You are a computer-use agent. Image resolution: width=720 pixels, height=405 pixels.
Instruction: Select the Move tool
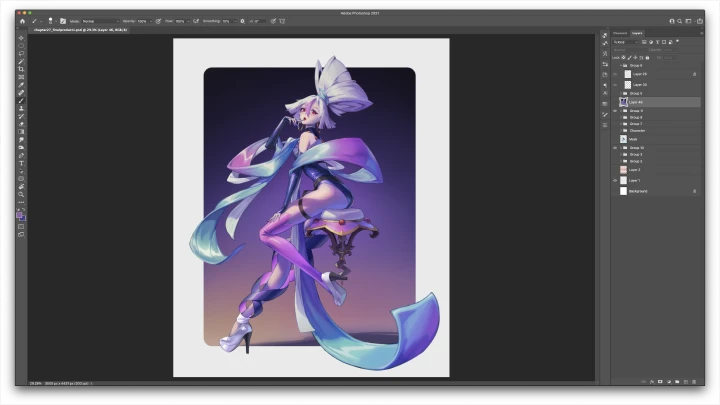tap(21, 37)
